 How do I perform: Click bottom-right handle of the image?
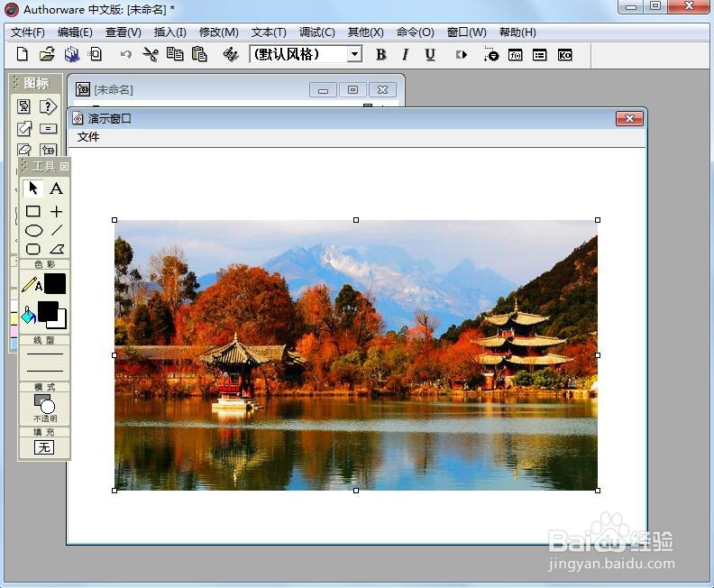click(x=598, y=491)
